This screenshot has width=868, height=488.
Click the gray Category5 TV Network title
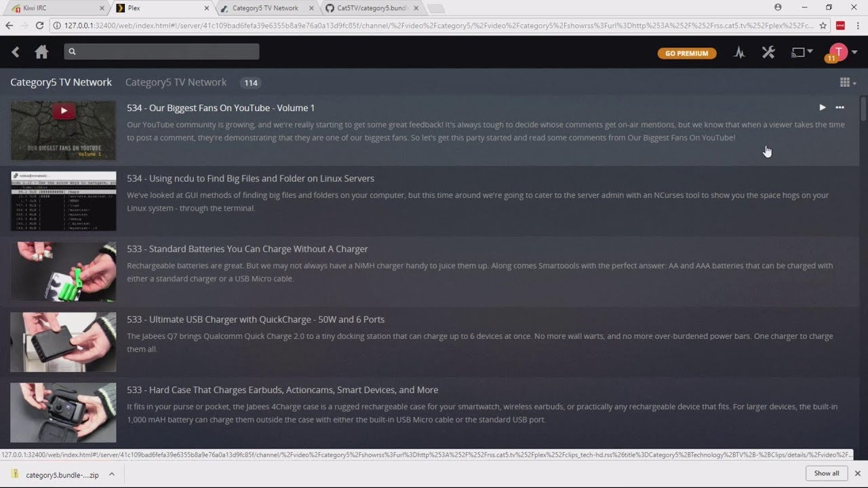[x=176, y=82]
